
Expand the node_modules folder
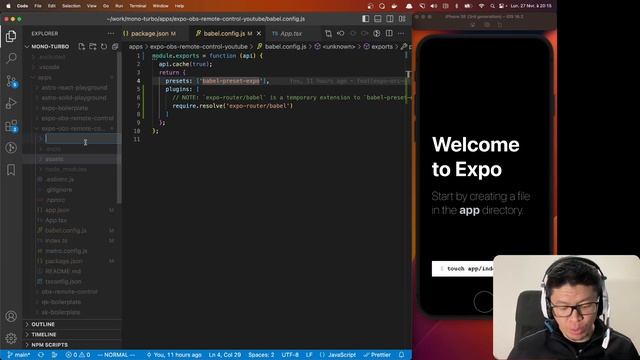click(65, 169)
